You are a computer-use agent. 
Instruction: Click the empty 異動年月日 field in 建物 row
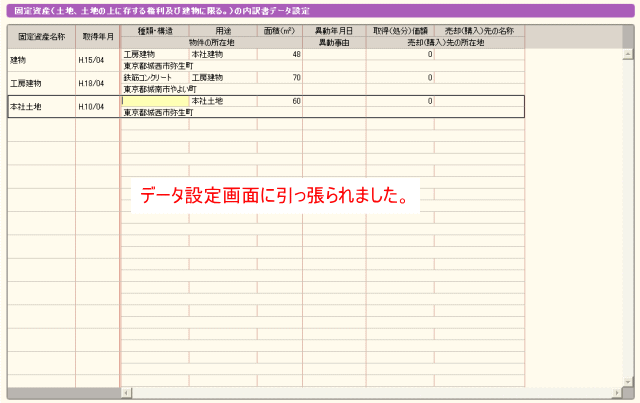point(334,54)
